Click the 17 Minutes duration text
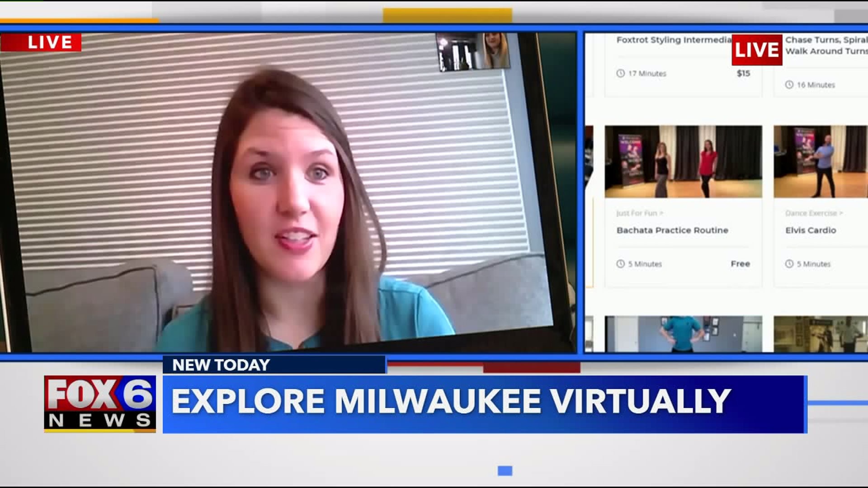868x488 pixels. tap(647, 74)
